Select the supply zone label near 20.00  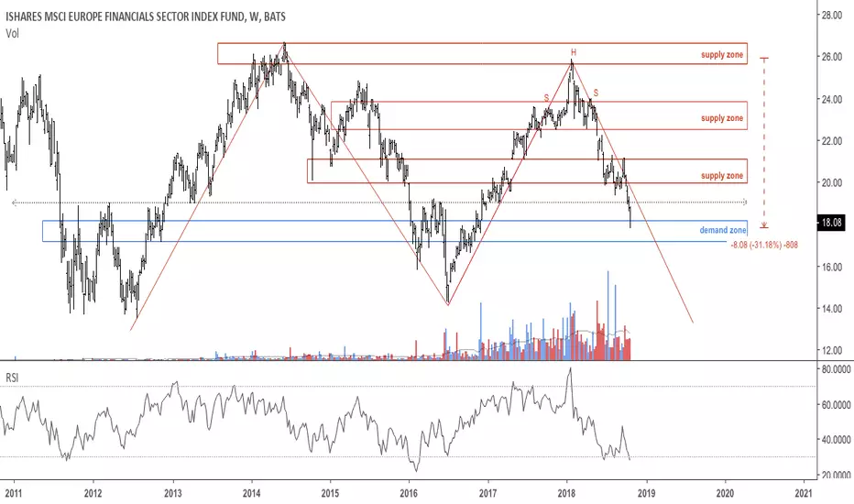[x=722, y=176]
